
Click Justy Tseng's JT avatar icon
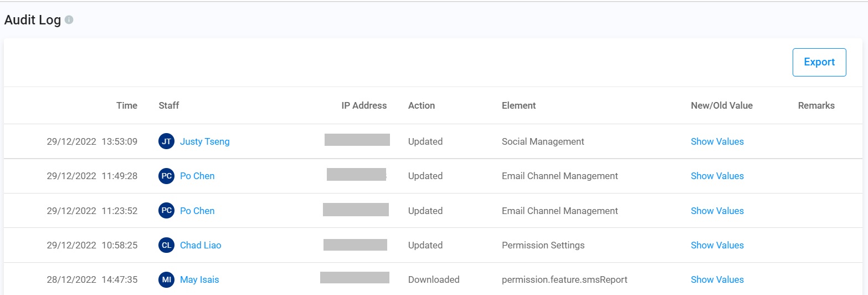[x=166, y=141]
